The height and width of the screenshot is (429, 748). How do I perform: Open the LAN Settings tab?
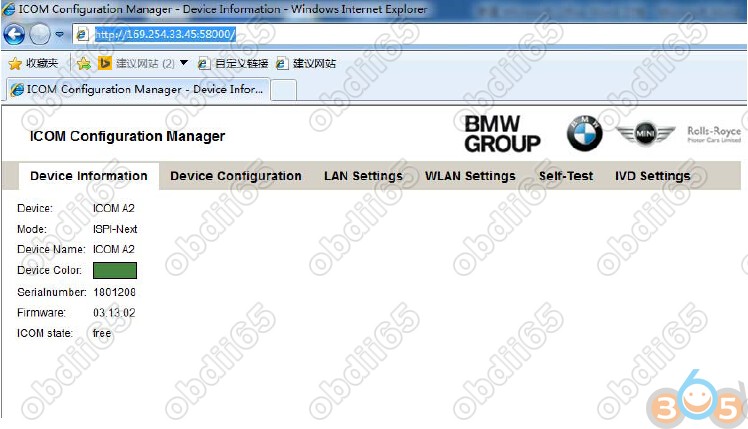[x=364, y=176]
